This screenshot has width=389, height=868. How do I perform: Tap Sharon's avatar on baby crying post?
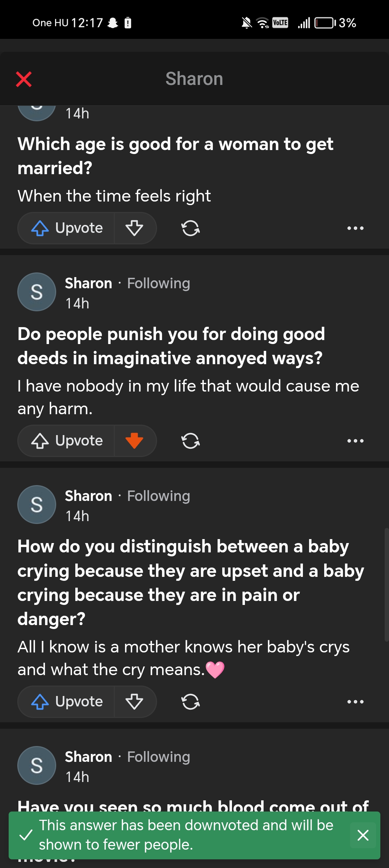click(37, 505)
